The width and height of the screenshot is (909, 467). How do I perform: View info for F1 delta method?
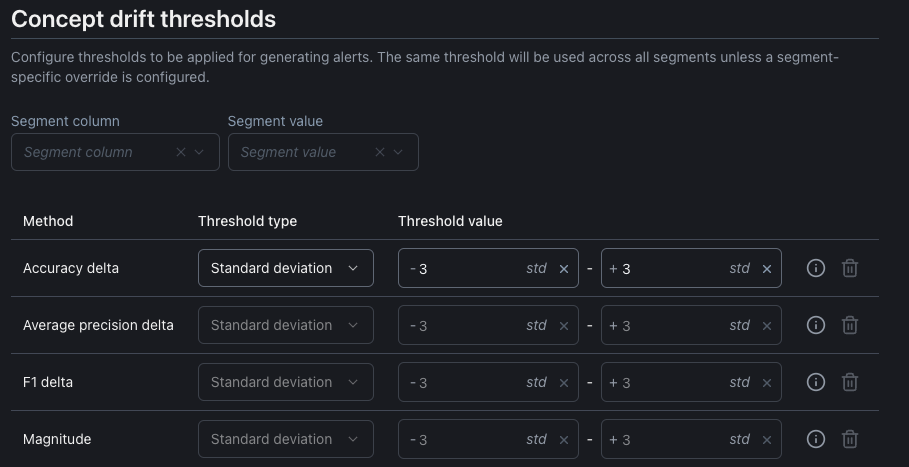pos(816,382)
